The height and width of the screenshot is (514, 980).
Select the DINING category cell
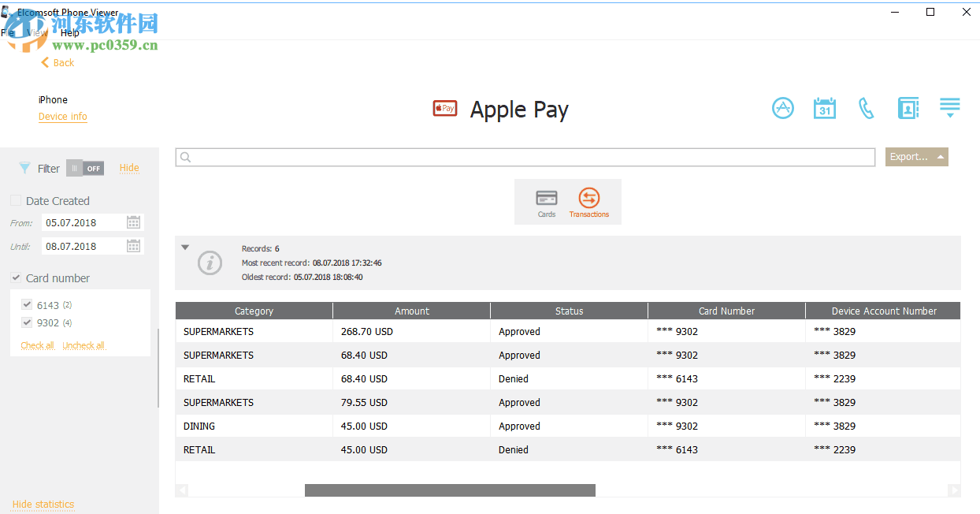pyautogui.click(x=254, y=426)
